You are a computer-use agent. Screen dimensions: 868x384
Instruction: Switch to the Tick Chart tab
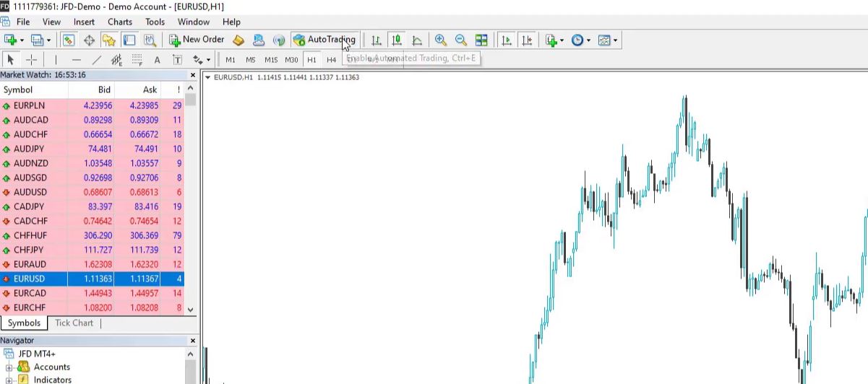pos(74,323)
